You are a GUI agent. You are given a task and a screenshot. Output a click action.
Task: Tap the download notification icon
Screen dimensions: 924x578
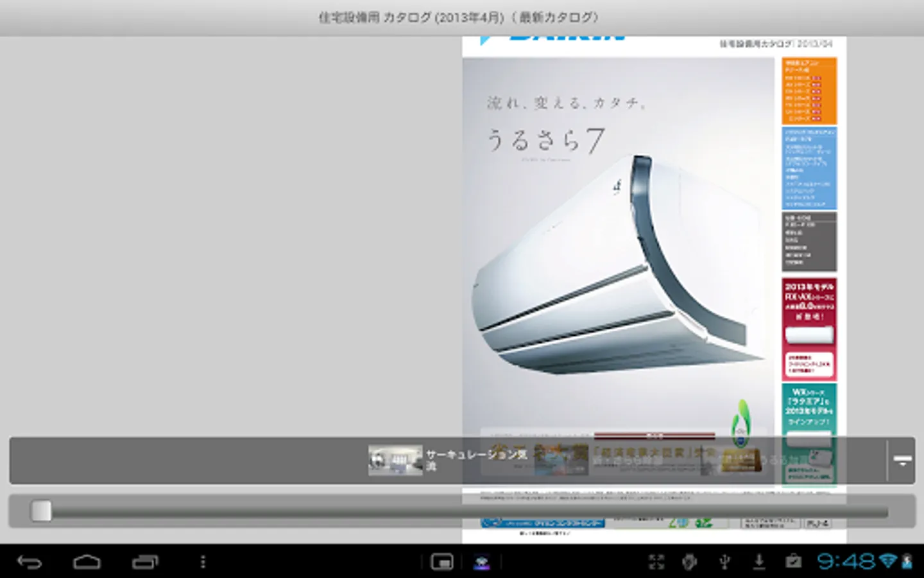tap(759, 562)
